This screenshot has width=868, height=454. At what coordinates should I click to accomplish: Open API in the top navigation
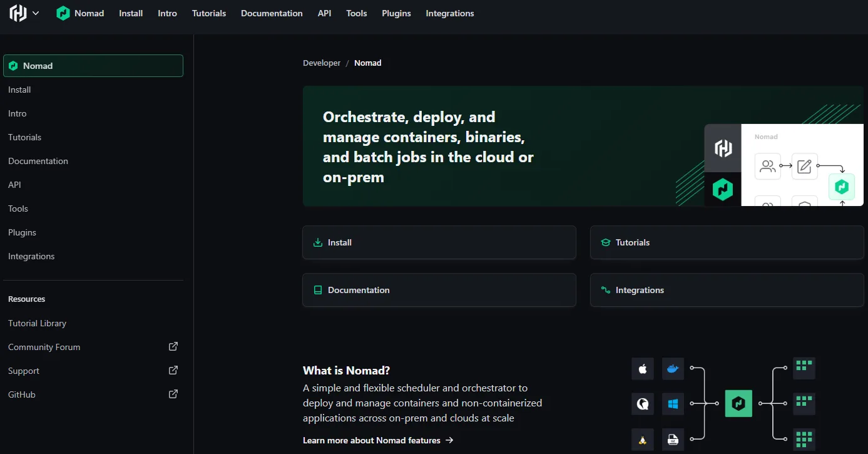click(x=324, y=13)
